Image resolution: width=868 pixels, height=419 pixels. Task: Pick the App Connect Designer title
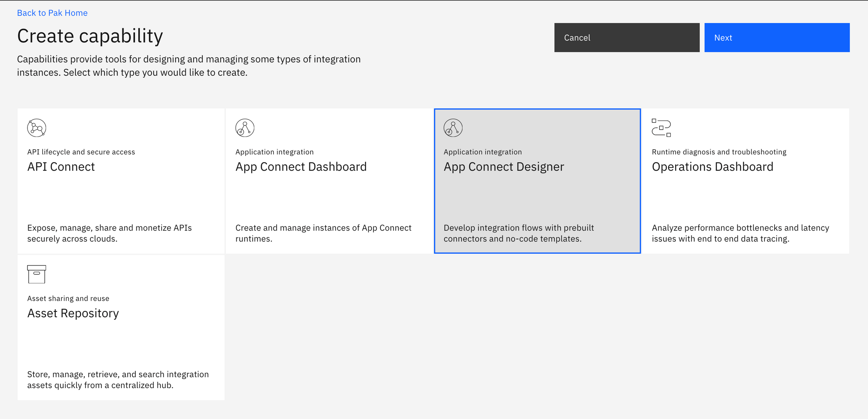pos(504,167)
